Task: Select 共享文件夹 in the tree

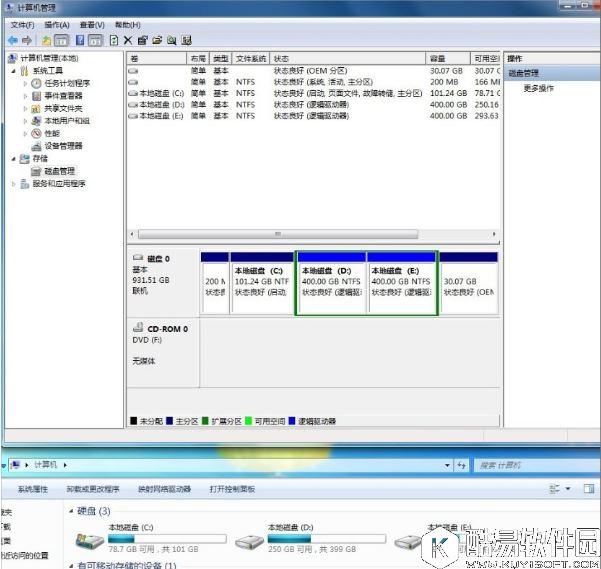Action: click(x=63, y=108)
